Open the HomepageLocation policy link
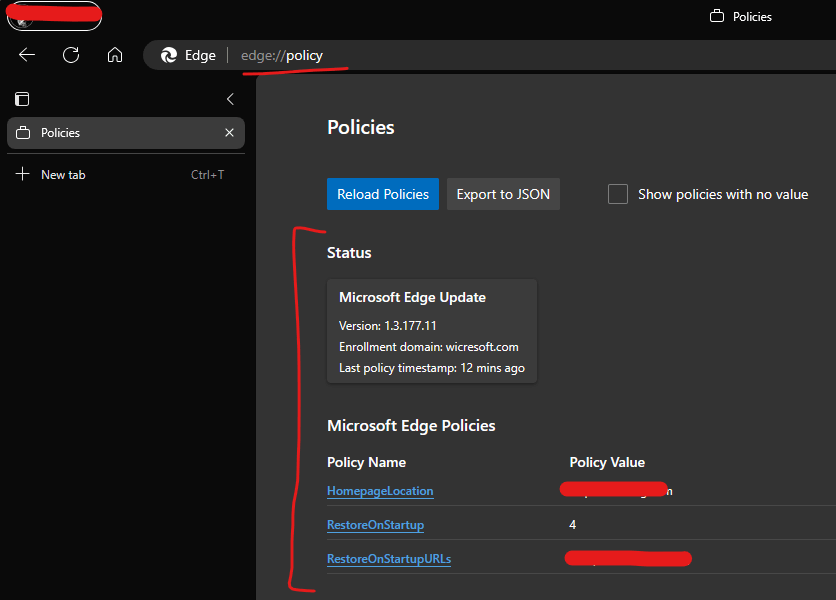Image resolution: width=836 pixels, height=600 pixels. (x=380, y=491)
